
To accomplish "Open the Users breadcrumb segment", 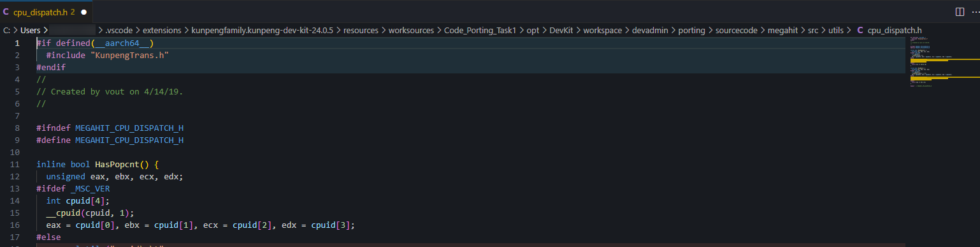I will tap(30, 30).
